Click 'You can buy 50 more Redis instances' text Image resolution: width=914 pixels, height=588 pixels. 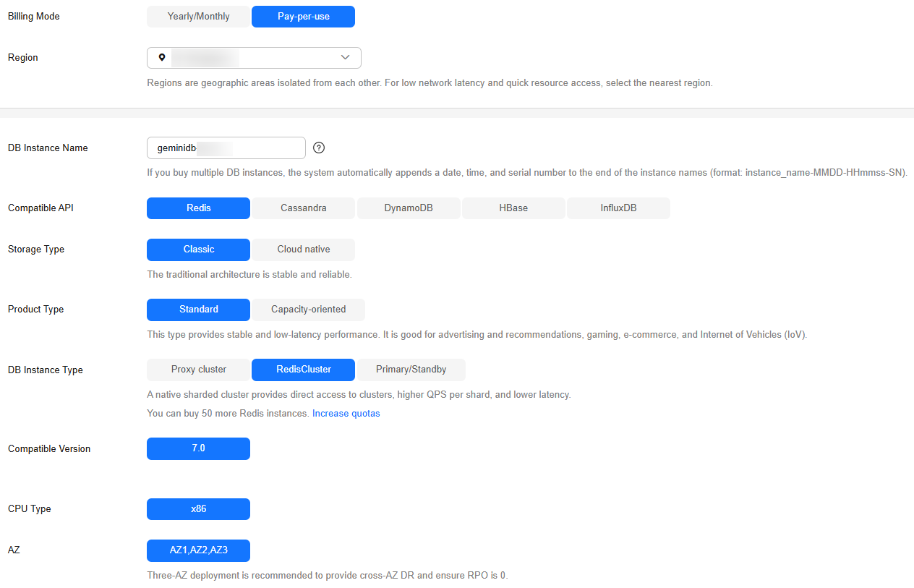(228, 414)
